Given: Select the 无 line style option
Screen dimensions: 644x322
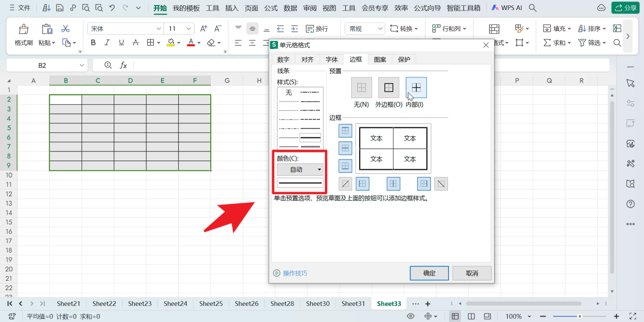Looking at the screenshot, I should (x=288, y=93).
